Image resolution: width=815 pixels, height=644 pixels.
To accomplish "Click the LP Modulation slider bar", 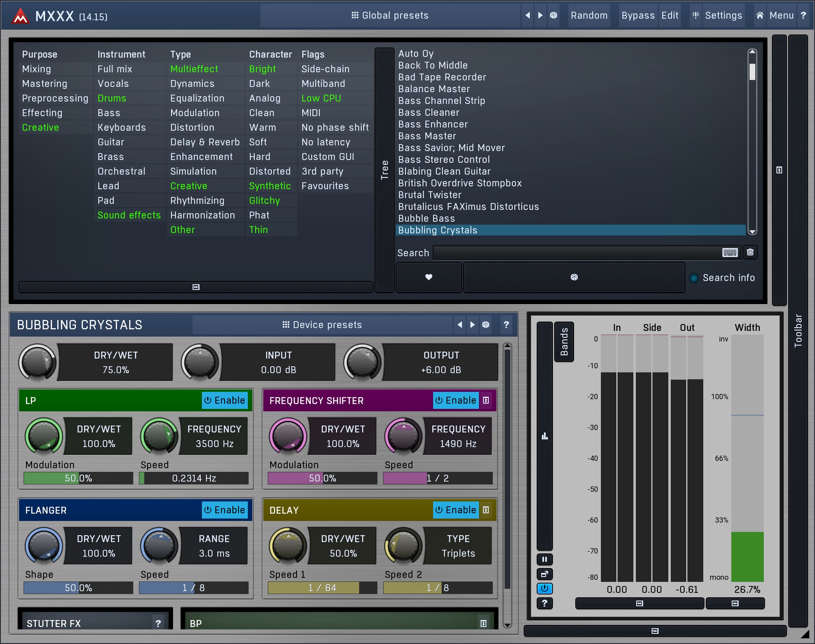I will tap(78, 478).
